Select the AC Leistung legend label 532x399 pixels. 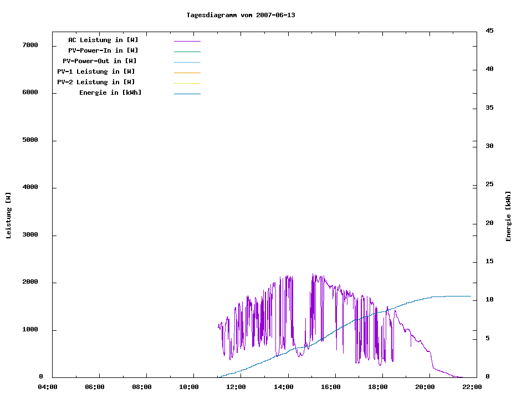coord(103,40)
